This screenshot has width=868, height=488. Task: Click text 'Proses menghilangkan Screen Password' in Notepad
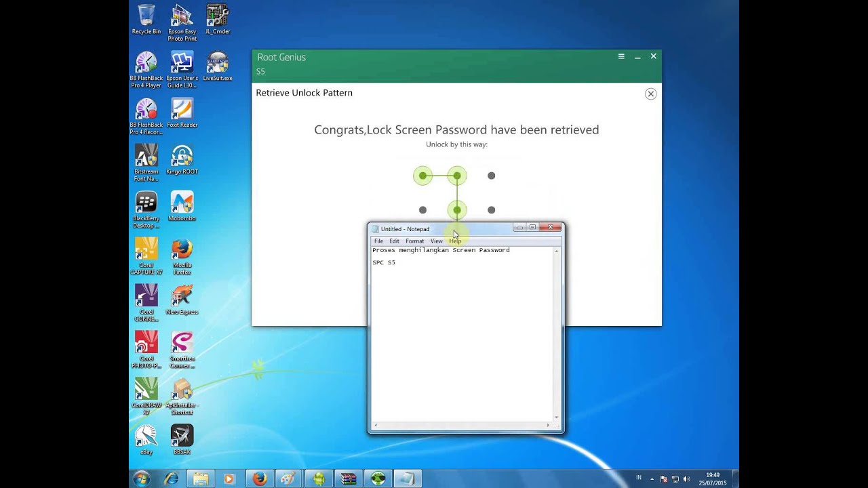tap(441, 250)
